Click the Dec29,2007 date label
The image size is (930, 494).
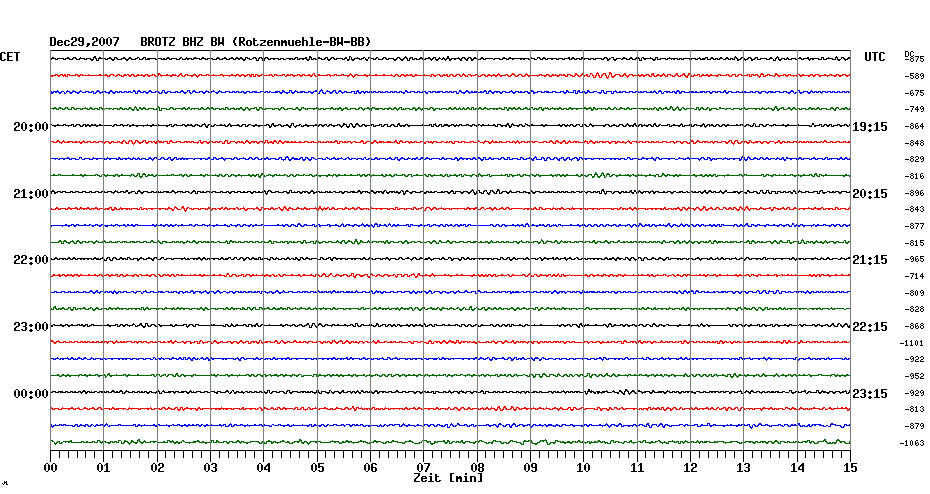(85, 42)
